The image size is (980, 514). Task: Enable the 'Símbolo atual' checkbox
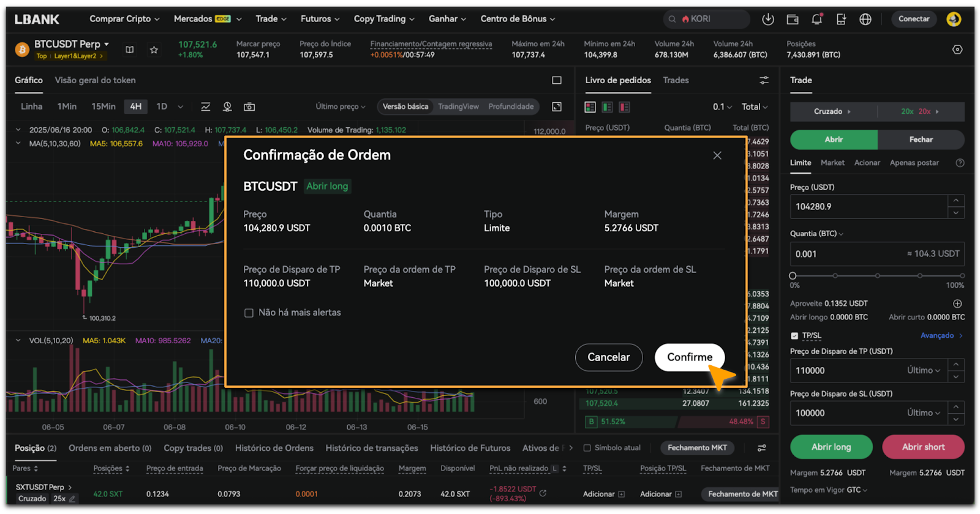click(x=587, y=448)
